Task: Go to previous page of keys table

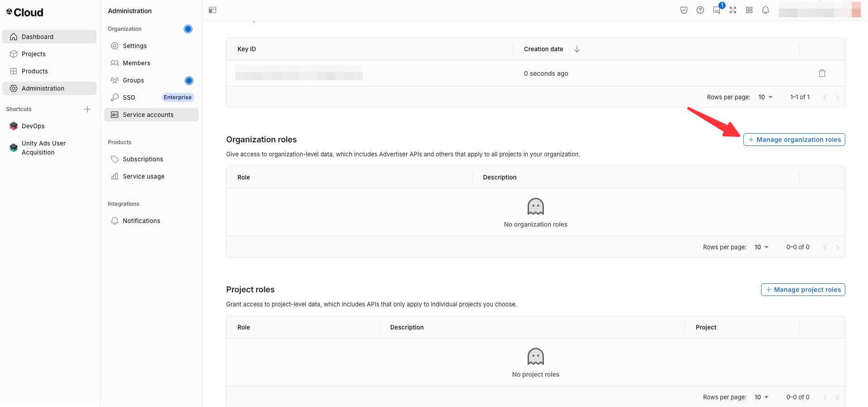Action: 825,97
